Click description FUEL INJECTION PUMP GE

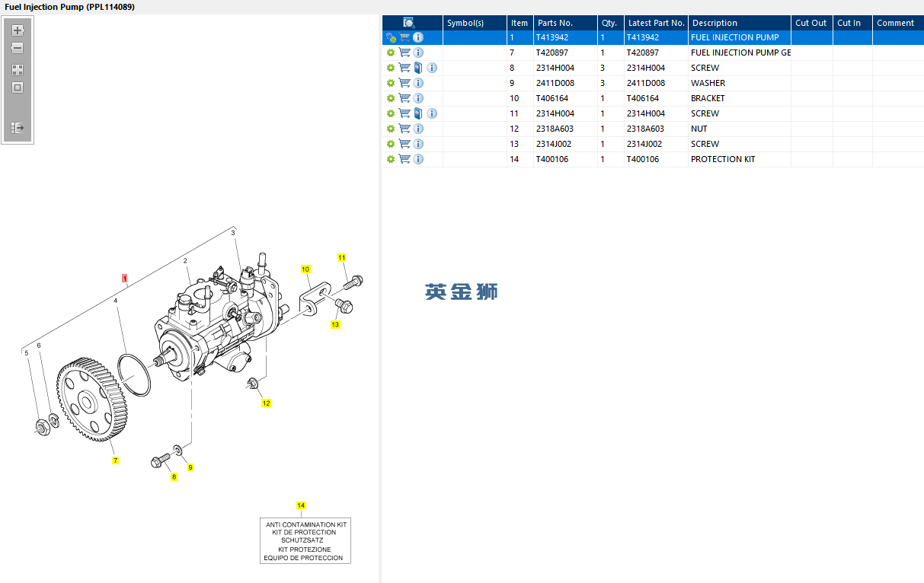point(740,53)
